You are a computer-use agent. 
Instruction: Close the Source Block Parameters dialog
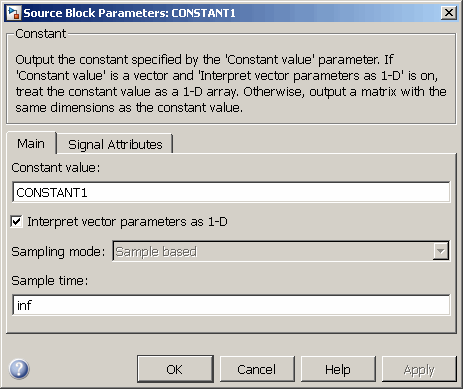coord(448,13)
